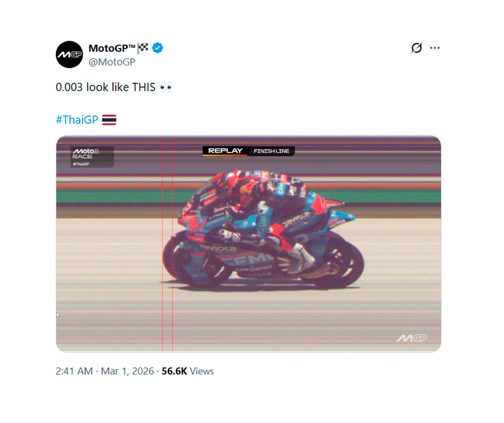Click the REPLAY banner in the image
Image resolution: width=504 pixels, height=423 pixels.
tap(226, 151)
